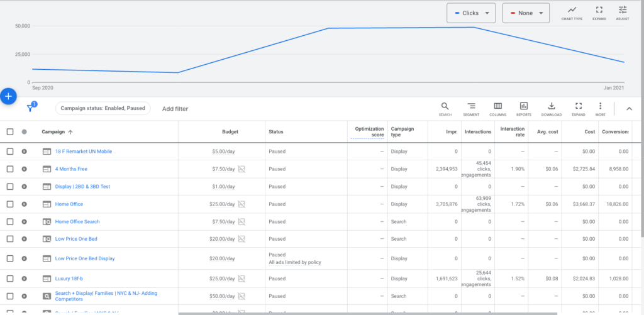Image resolution: width=644 pixels, height=315 pixels.
Task: Open the chart Adjust settings
Action: pos(622,13)
